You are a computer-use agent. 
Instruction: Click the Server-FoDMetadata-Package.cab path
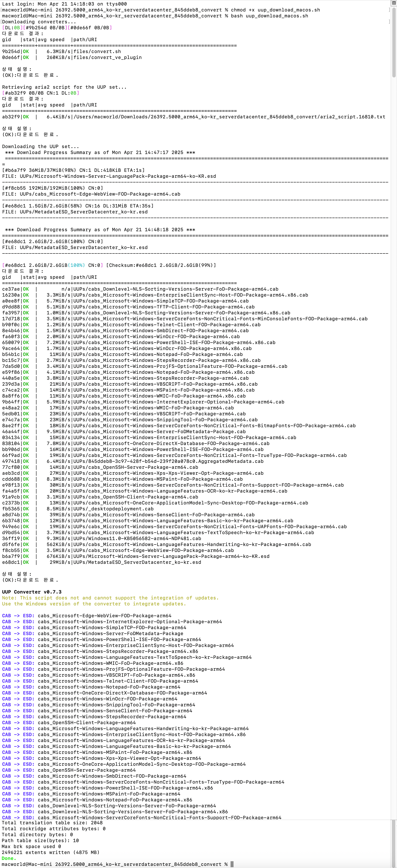[x=159, y=431]
